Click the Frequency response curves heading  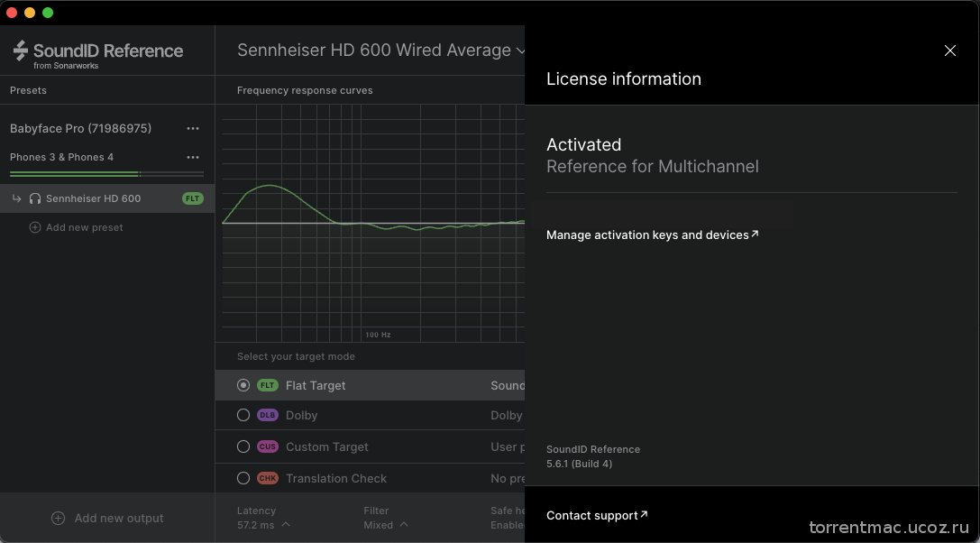pyautogui.click(x=305, y=90)
